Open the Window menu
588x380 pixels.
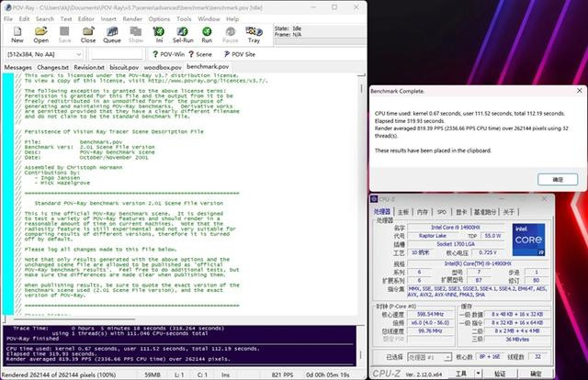(209, 18)
